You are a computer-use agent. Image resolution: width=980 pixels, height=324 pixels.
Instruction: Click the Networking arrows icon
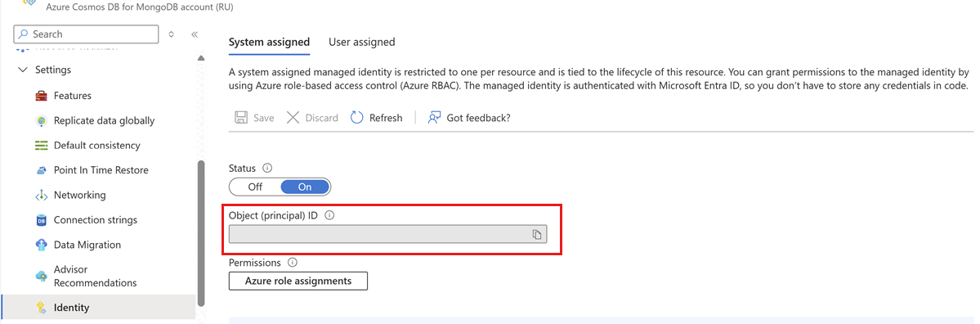[x=41, y=196]
